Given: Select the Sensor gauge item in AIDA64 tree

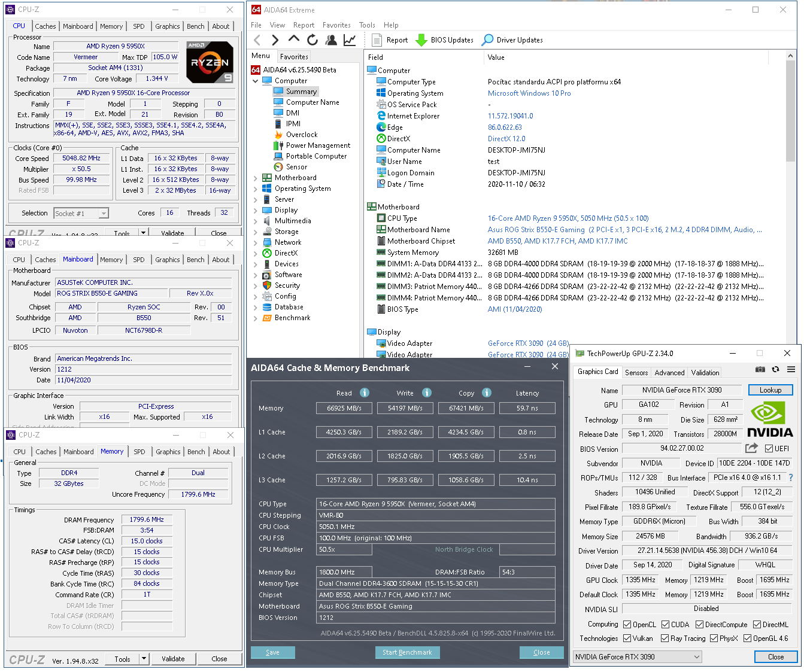Looking at the screenshot, I should pyautogui.click(x=290, y=167).
